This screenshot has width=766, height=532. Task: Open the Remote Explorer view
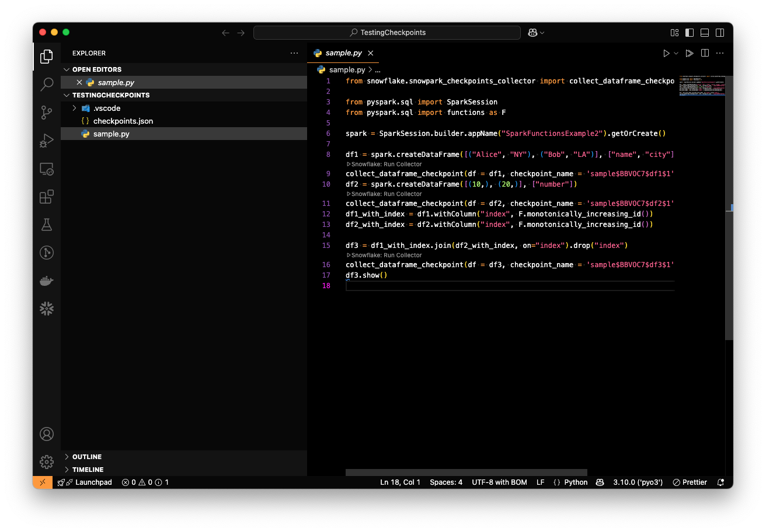point(47,169)
